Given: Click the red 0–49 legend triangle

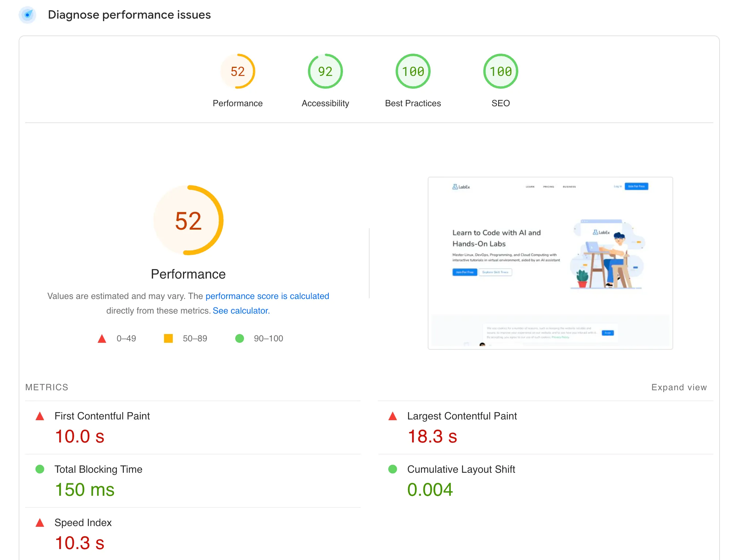Looking at the screenshot, I should coord(102,338).
